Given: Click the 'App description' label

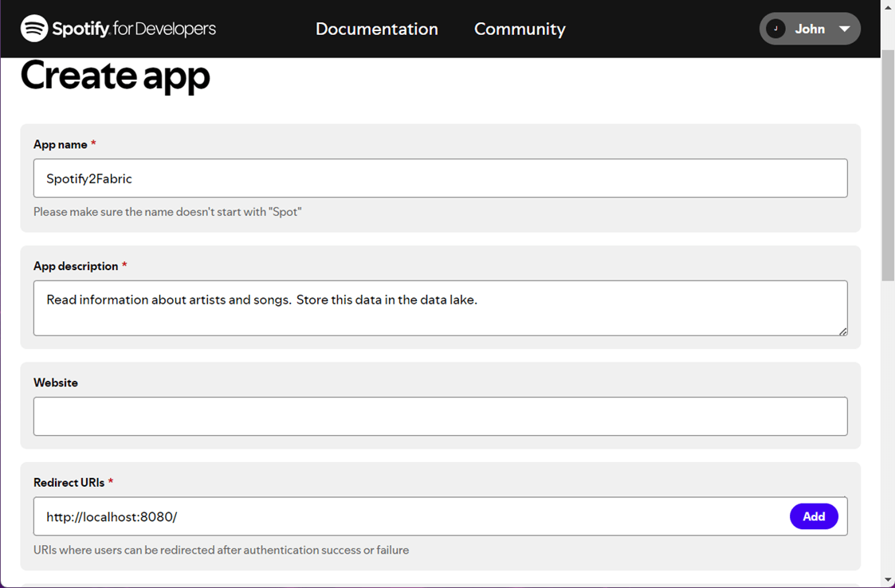Looking at the screenshot, I should [76, 266].
